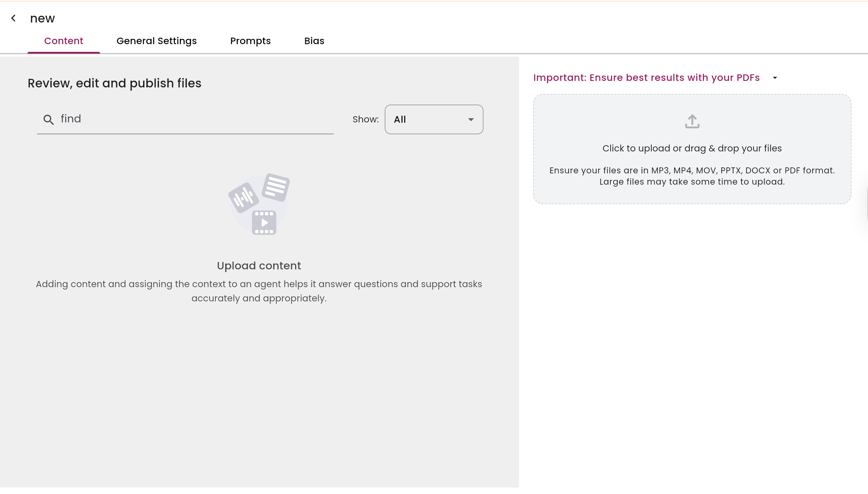Open the Prompts tab

point(250,41)
